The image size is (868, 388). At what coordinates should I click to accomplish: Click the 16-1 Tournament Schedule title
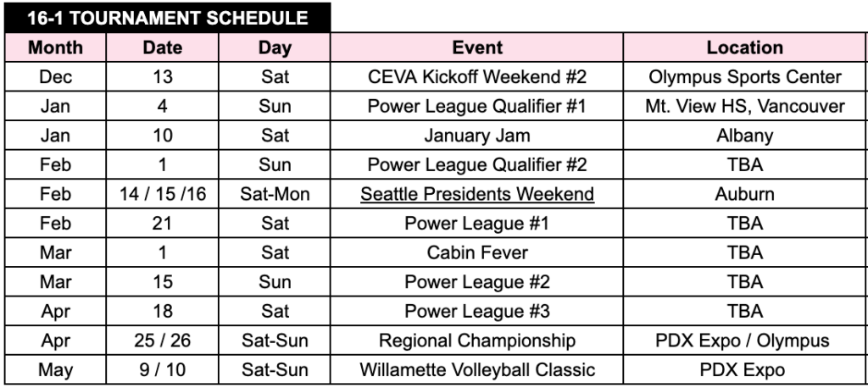(165, 17)
